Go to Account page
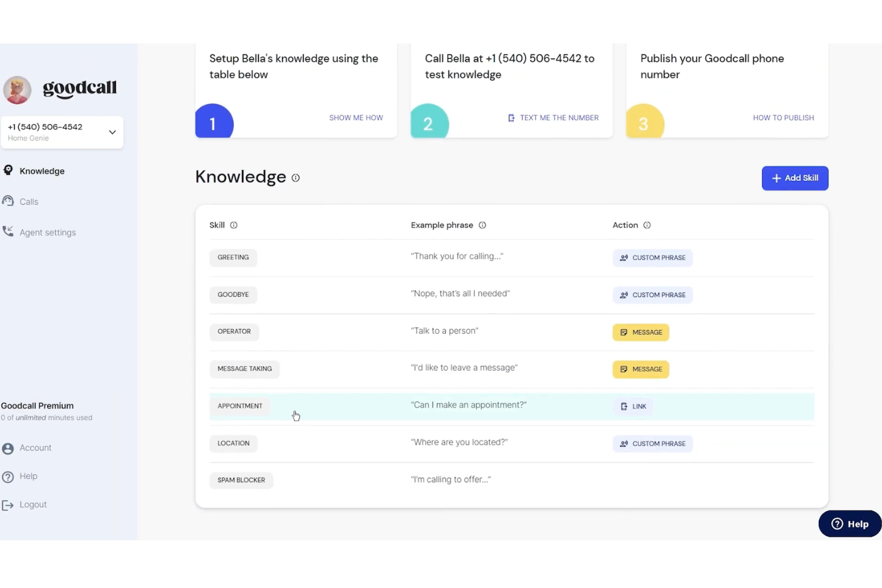The image size is (882, 588). tap(35, 448)
